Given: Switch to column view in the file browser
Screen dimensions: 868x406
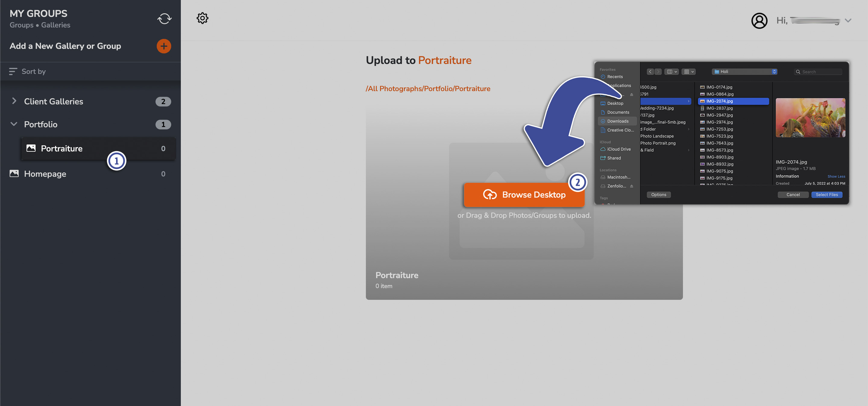Looking at the screenshot, I should [x=670, y=71].
